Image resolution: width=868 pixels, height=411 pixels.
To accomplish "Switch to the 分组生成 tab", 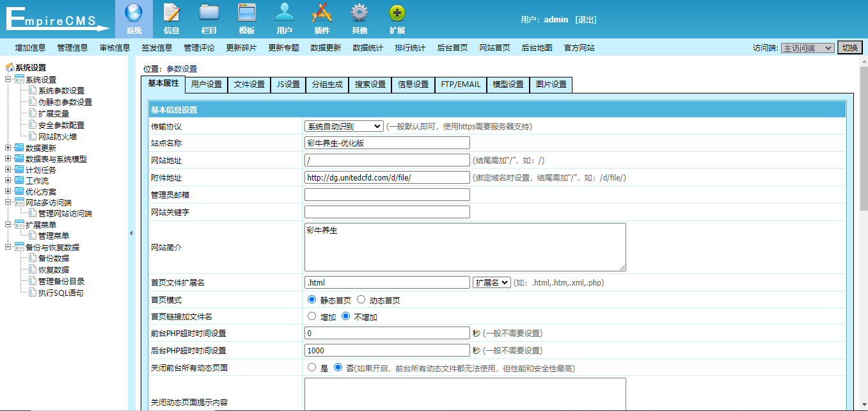I will pyautogui.click(x=327, y=85).
